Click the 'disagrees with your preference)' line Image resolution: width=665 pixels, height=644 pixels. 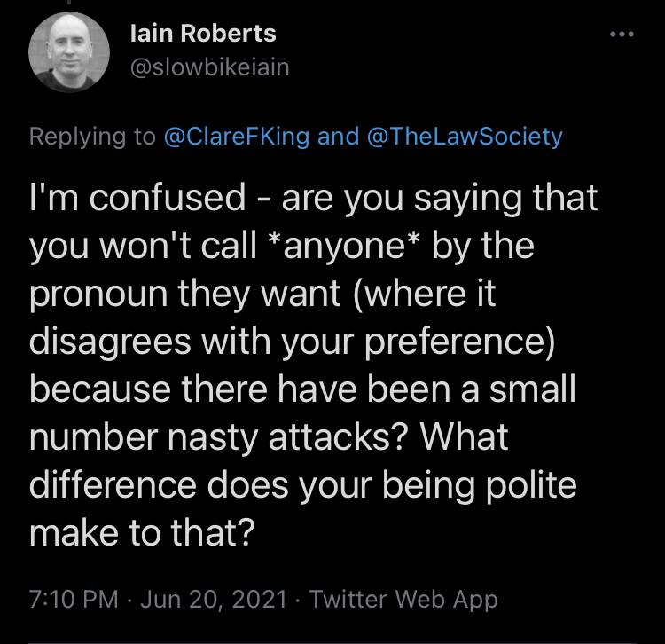coord(292,342)
